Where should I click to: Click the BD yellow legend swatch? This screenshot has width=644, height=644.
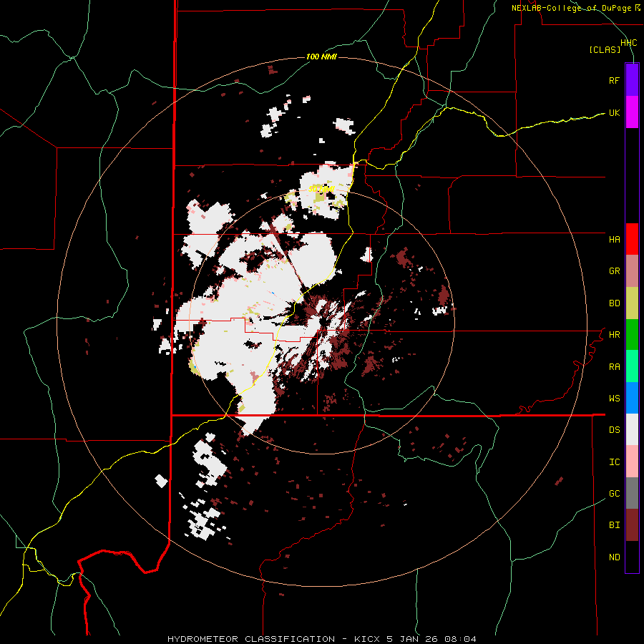632,303
